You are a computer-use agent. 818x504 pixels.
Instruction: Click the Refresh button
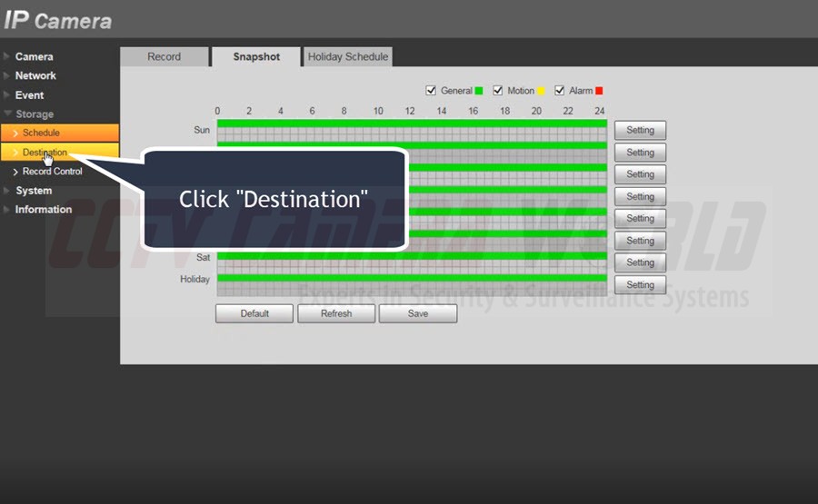pos(336,313)
